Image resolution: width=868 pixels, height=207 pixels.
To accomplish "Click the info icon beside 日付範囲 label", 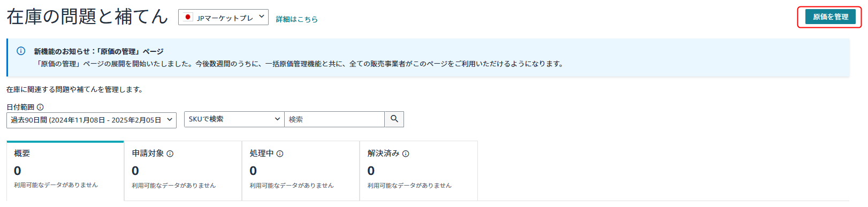I will tap(40, 107).
